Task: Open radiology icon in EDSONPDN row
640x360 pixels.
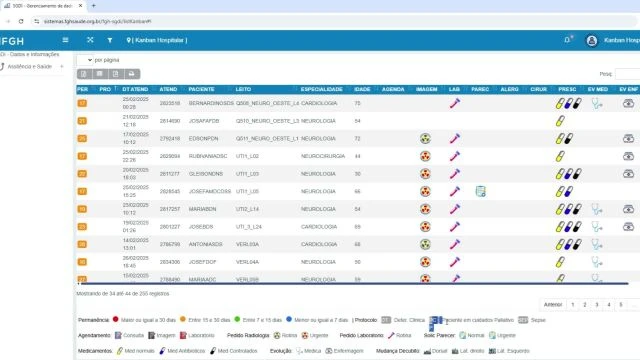Action: click(x=425, y=138)
